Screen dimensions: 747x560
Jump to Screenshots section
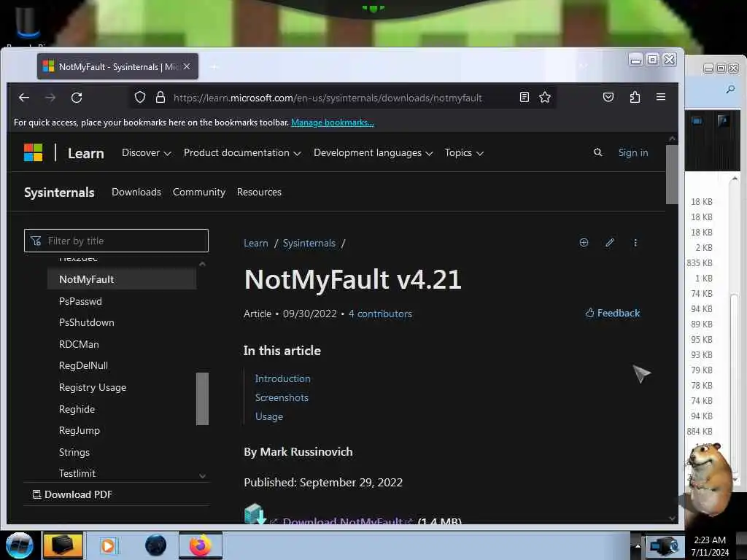[282, 397]
